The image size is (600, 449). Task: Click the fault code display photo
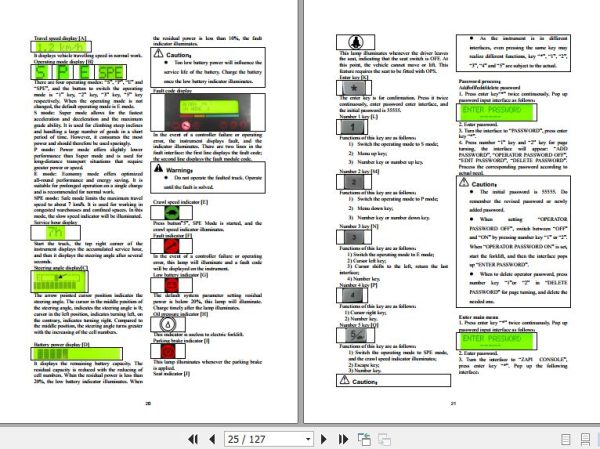point(208,112)
